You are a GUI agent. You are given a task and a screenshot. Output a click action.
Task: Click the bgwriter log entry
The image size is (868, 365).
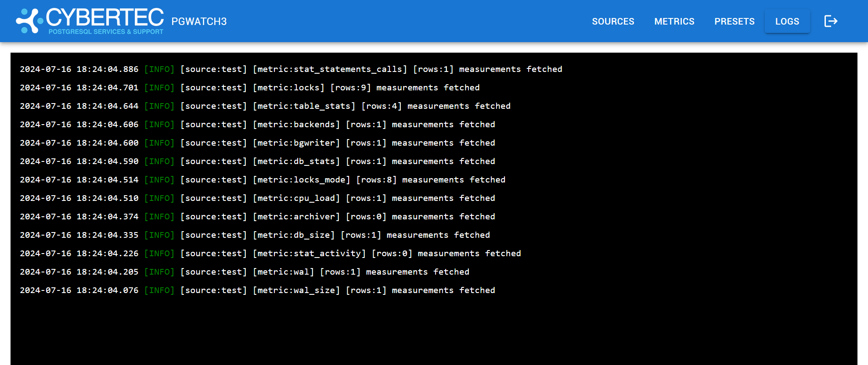[257, 143]
